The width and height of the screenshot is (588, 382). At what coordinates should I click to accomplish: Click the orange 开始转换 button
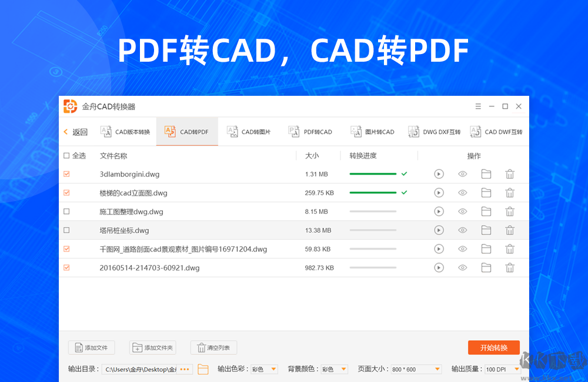(x=493, y=347)
